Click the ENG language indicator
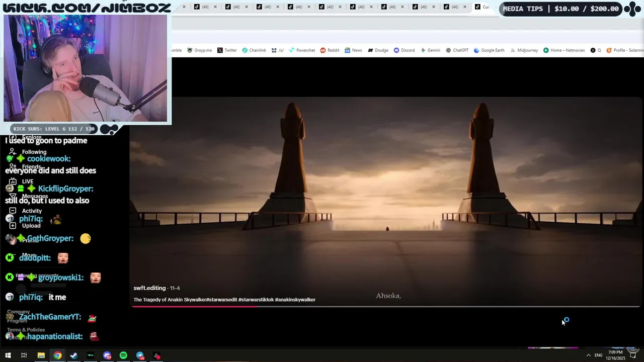Viewport: 644px width, 362px height. click(x=598, y=355)
